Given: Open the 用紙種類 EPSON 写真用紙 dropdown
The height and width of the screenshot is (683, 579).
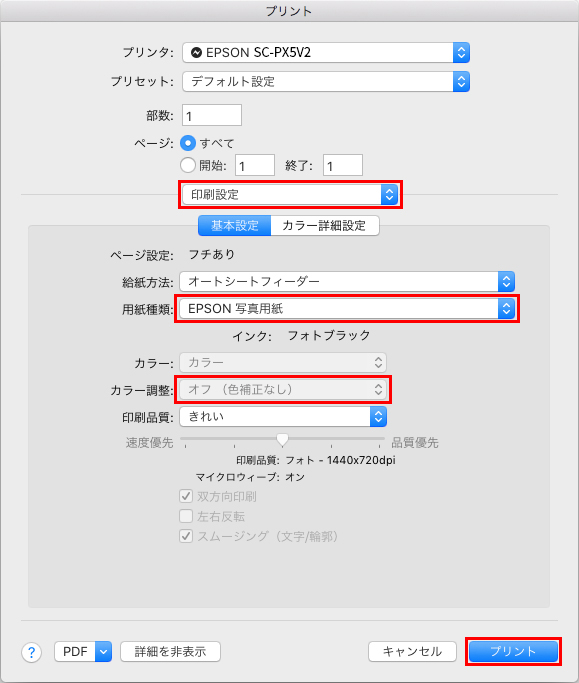Looking at the screenshot, I should pyautogui.click(x=347, y=308).
